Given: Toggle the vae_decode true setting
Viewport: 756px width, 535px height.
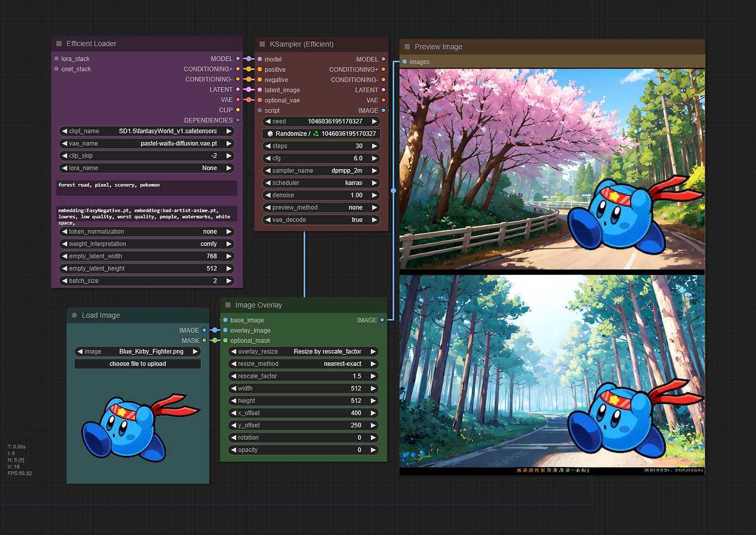Looking at the screenshot, I should [x=321, y=220].
